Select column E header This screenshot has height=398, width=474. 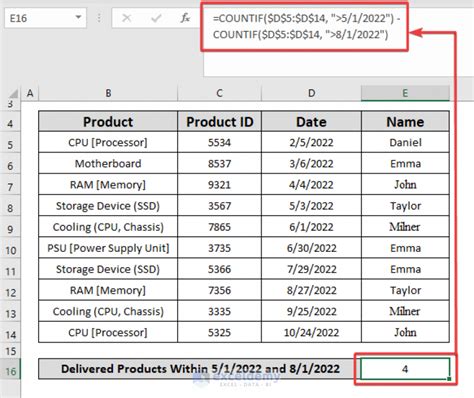[x=405, y=93]
